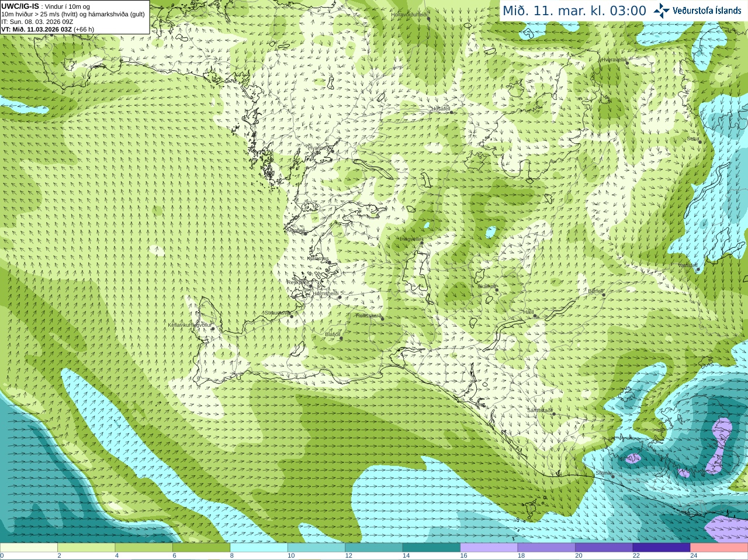This screenshot has height=560, width=748.
Task: Click the Skálholt station label
Action: click(x=487, y=286)
